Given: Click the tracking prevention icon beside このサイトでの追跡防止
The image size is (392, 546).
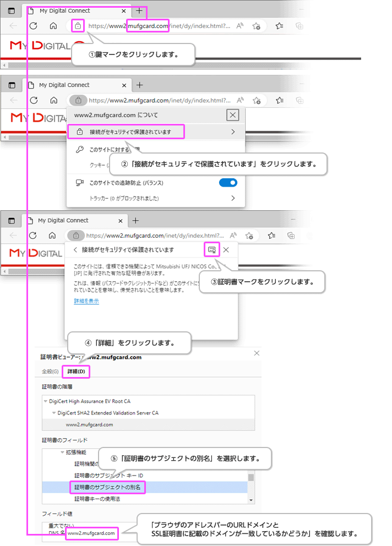Looking at the screenshot, I should point(79,183).
